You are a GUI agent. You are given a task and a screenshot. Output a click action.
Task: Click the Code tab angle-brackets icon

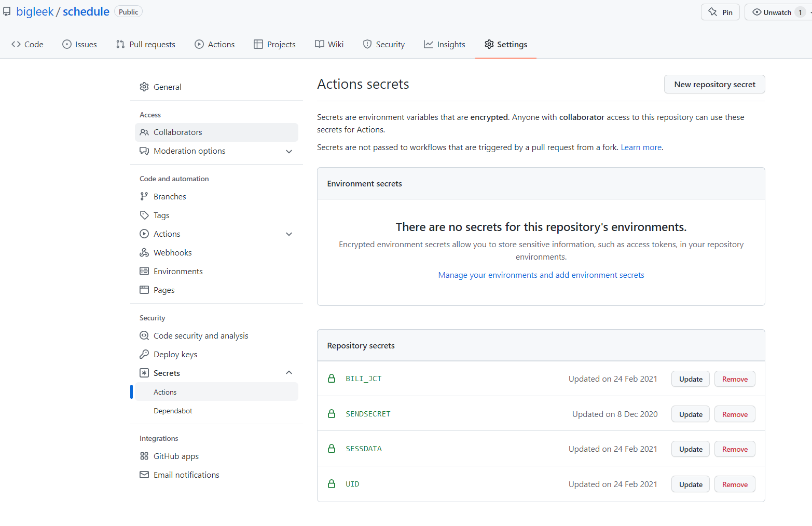point(16,44)
